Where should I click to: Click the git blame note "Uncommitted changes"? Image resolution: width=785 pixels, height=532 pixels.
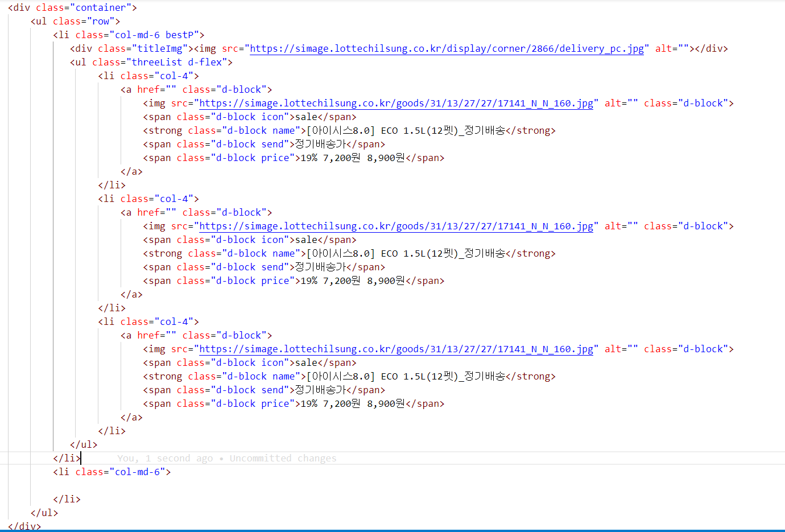[x=283, y=458]
